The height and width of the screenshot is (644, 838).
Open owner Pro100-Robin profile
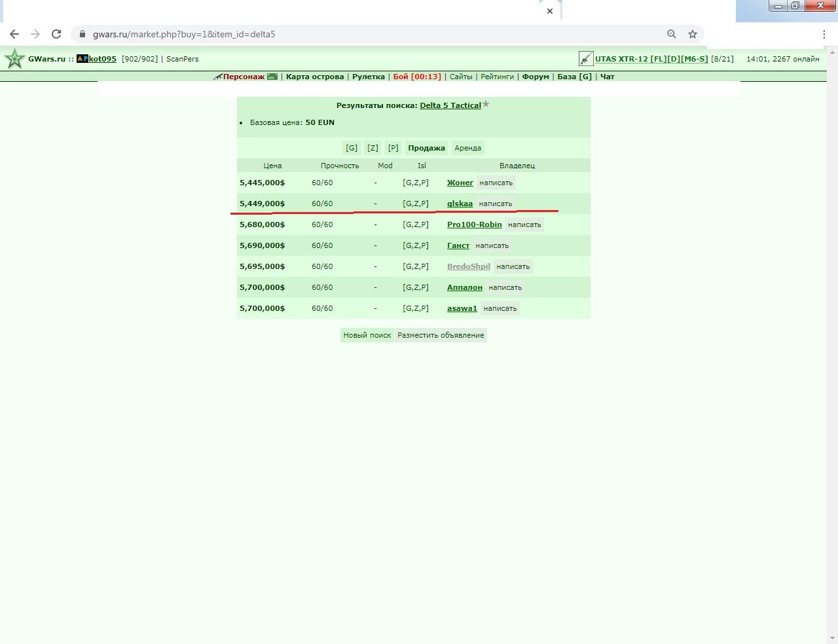475,224
